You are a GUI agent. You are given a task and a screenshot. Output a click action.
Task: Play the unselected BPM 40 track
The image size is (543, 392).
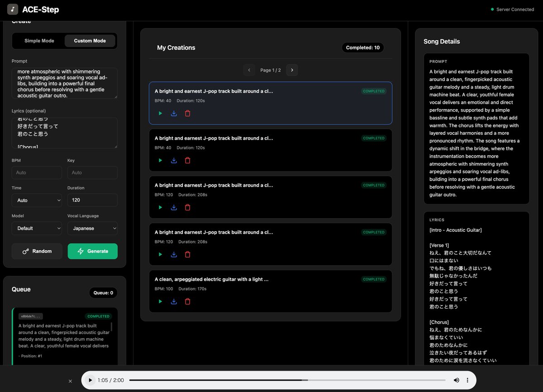[x=160, y=160]
